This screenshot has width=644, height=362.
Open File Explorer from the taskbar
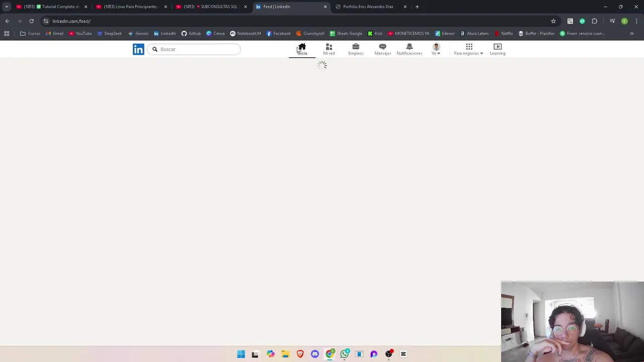click(x=285, y=354)
